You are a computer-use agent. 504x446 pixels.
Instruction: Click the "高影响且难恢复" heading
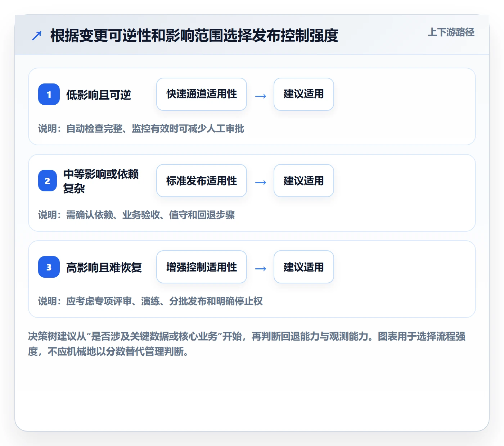point(104,268)
